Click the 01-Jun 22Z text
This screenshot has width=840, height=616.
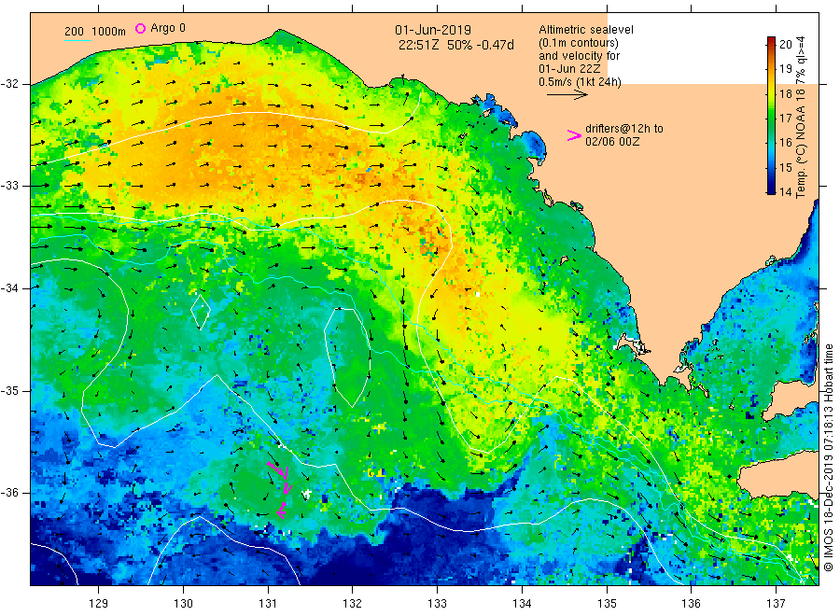569,68
